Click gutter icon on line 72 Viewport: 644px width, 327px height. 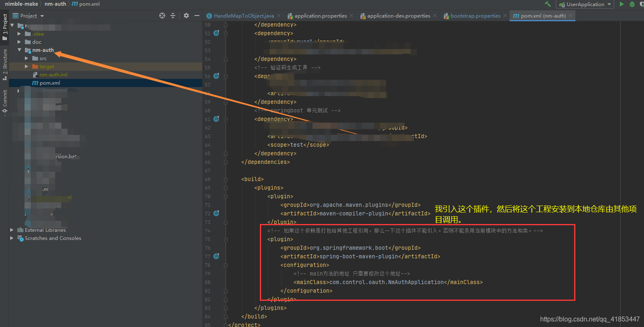click(216, 213)
